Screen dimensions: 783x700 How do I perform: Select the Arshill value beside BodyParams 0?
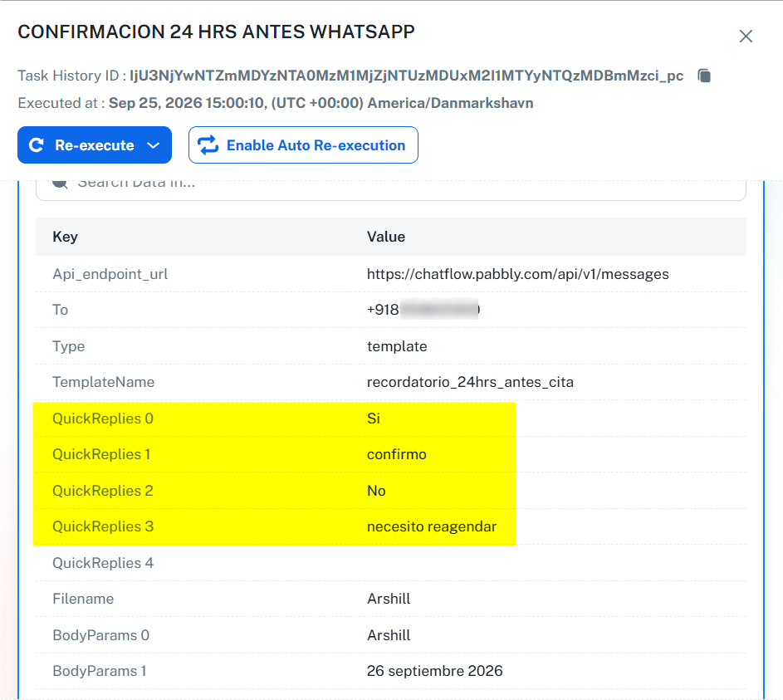click(389, 635)
